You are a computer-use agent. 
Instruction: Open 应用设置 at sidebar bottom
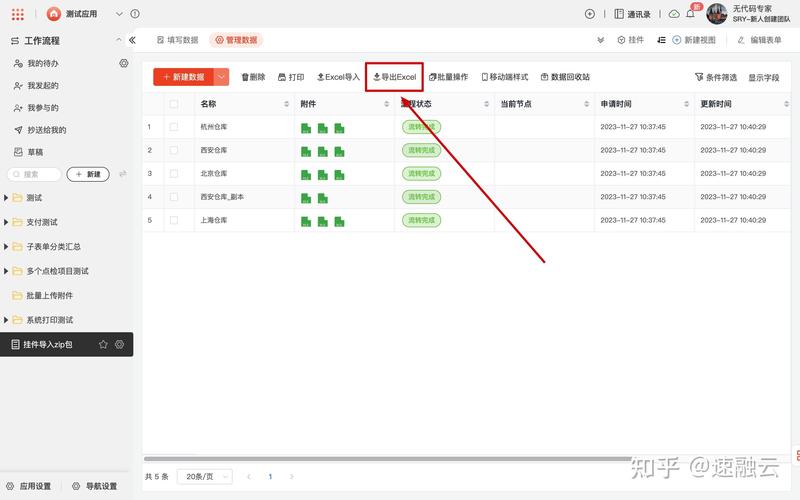coord(29,486)
